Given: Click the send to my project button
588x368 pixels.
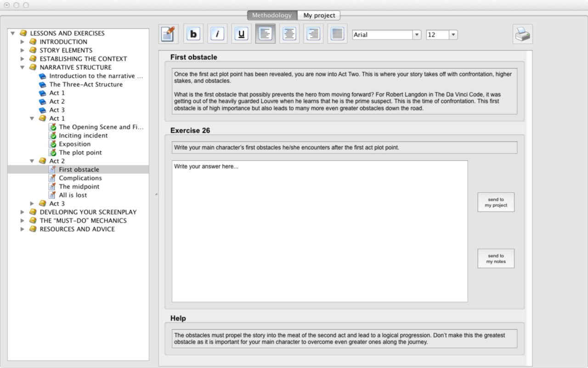Looking at the screenshot, I should coord(496,202).
